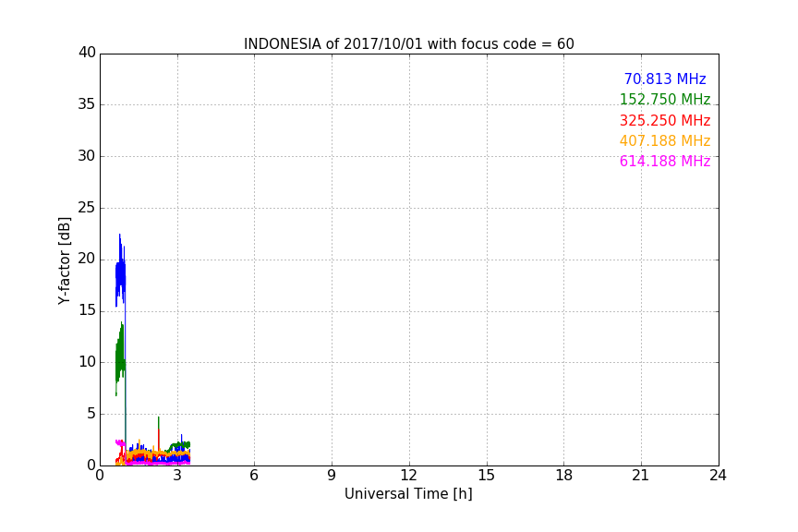Click the 152.750 MHz legend label
Image resolution: width=798 pixels, height=532 pixels.
(665, 100)
